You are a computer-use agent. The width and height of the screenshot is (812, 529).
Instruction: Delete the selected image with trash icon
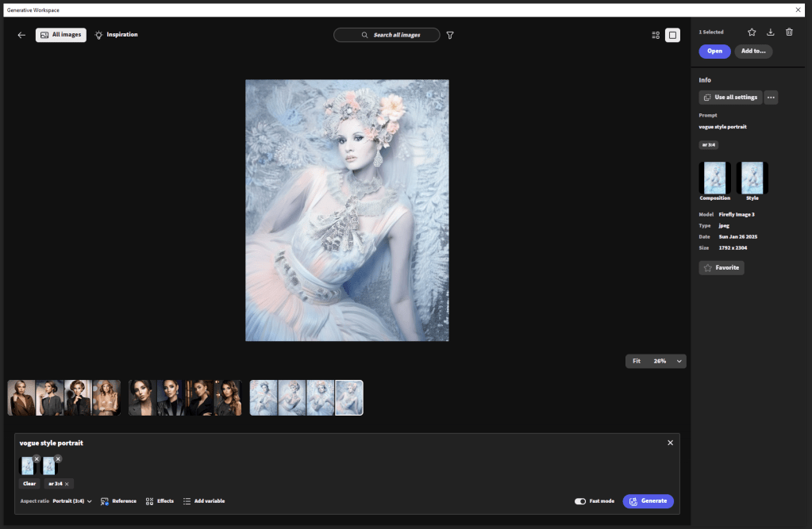789,32
